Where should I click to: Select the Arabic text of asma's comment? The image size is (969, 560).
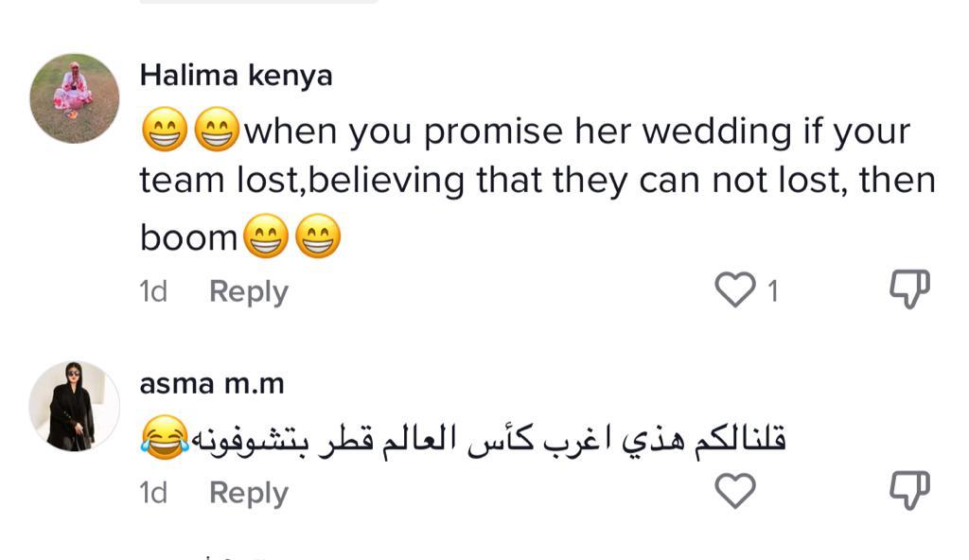tap(488, 439)
